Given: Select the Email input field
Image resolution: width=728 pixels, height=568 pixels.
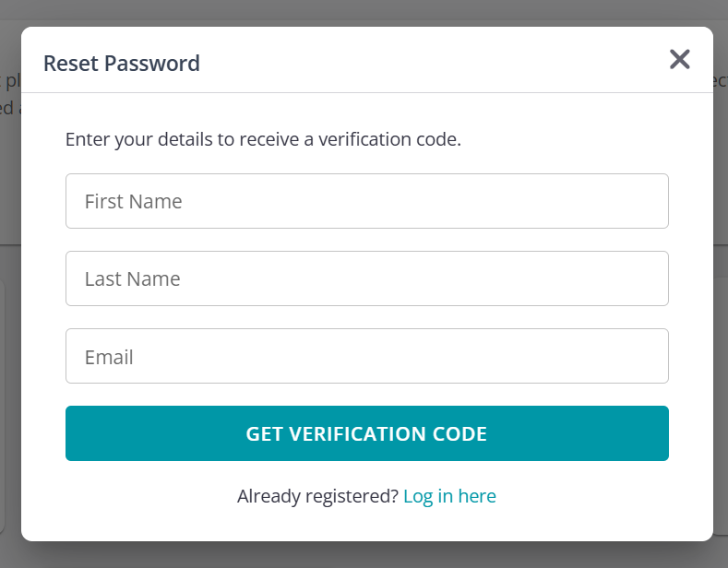Looking at the screenshot, I should coord(366,356).
